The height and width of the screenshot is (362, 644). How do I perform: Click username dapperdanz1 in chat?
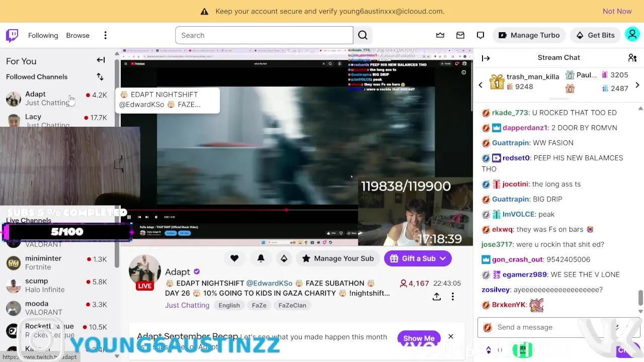(x=525, y=128)
